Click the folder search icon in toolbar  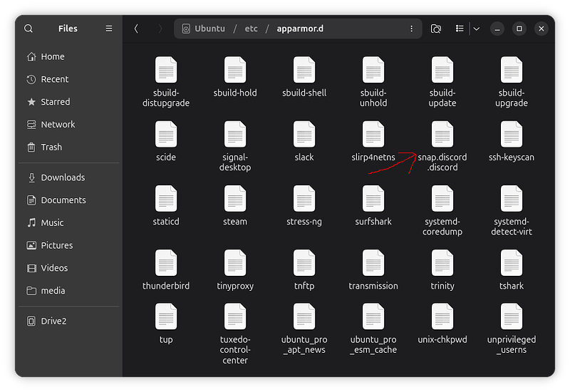[x=436, y=29]
